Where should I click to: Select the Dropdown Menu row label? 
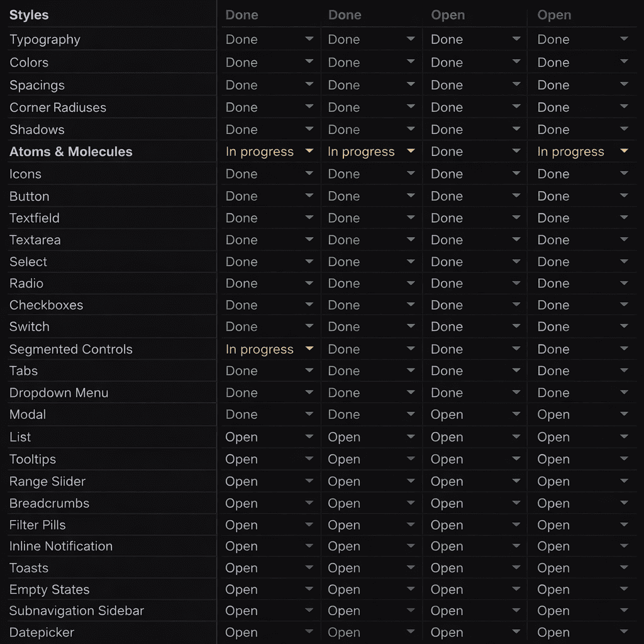(x=58, y=392)
